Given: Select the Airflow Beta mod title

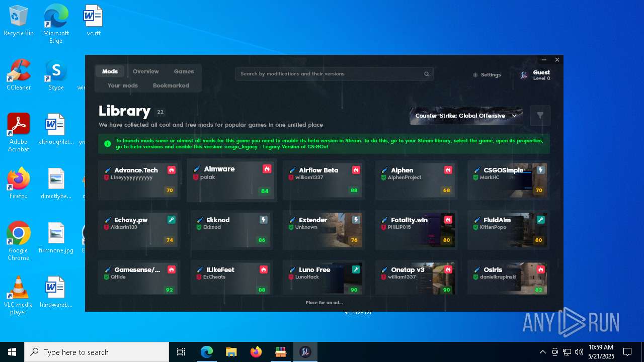Looking at the screenshot, I should pyautogui.click(x=318, y=170).
